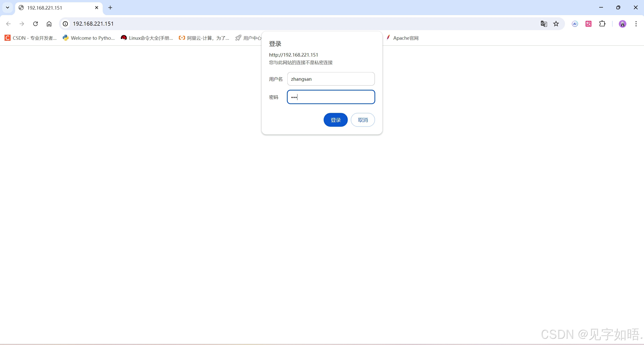This screenshot has height=345, width=644.
Task: Click the reload page icon
Action: coord(35,24)
